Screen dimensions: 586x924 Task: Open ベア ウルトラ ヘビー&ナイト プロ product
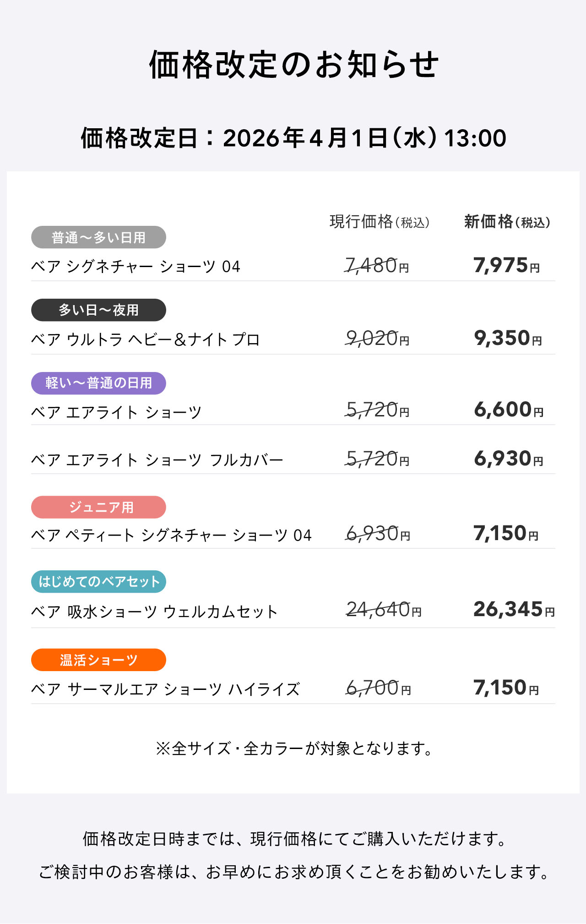[146, 339]
